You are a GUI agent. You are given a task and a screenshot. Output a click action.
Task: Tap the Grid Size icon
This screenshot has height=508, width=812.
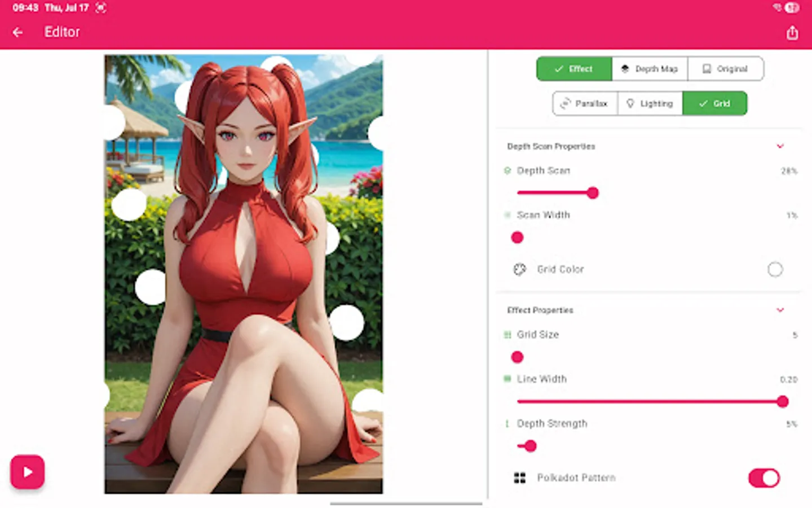(507, 335)
